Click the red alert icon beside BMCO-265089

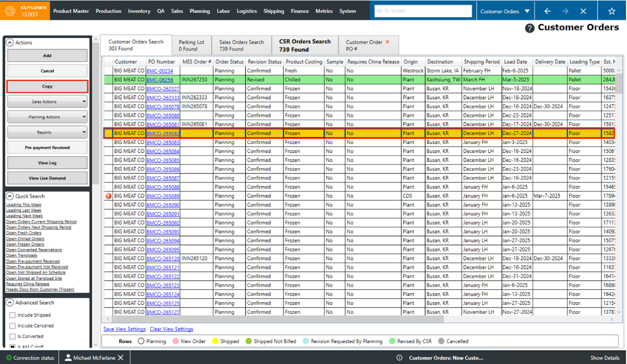click(x=108, y=196)
